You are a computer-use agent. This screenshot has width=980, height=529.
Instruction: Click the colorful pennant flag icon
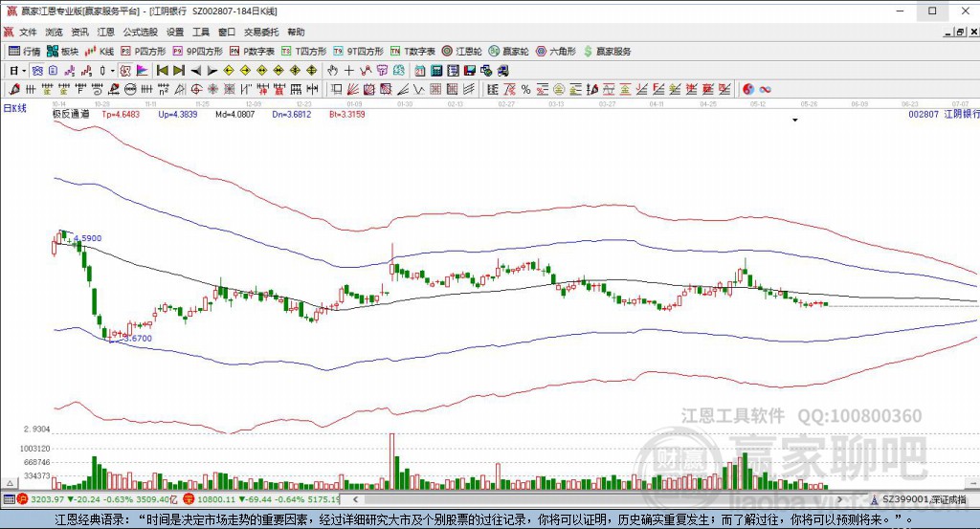point(143,71)
